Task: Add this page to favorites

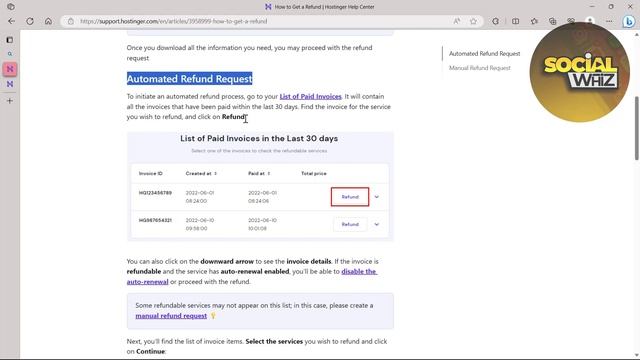Action: [473, 21]
